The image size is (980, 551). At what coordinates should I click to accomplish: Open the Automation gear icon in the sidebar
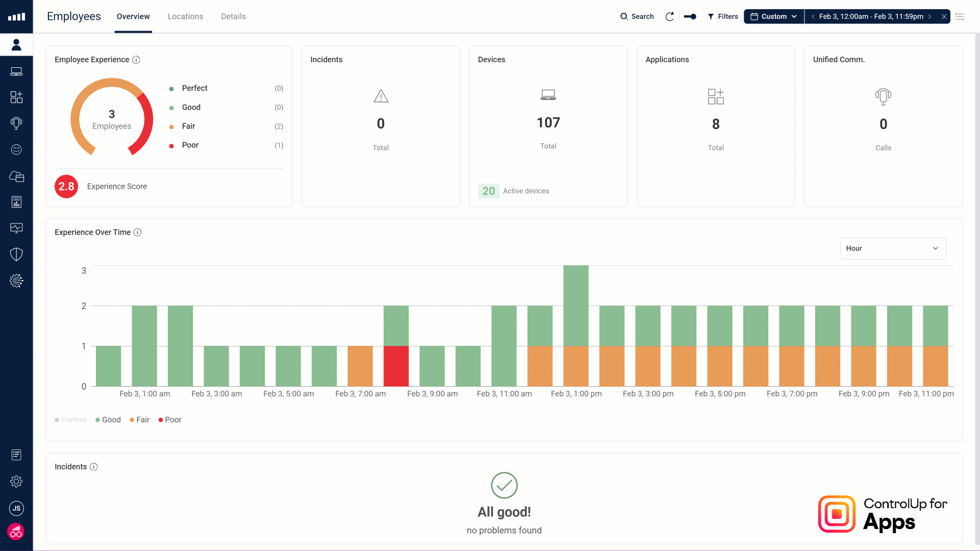click(x=17, y=281)
